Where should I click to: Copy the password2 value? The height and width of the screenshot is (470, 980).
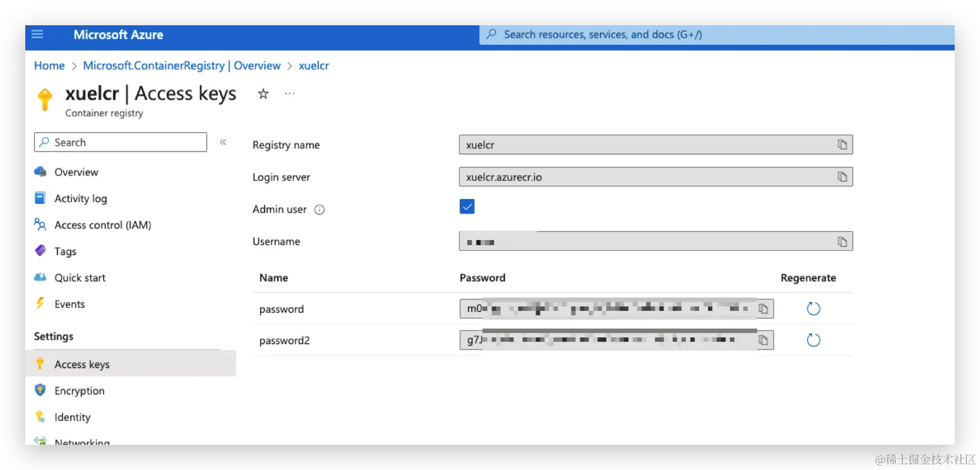tap(763, 340)
